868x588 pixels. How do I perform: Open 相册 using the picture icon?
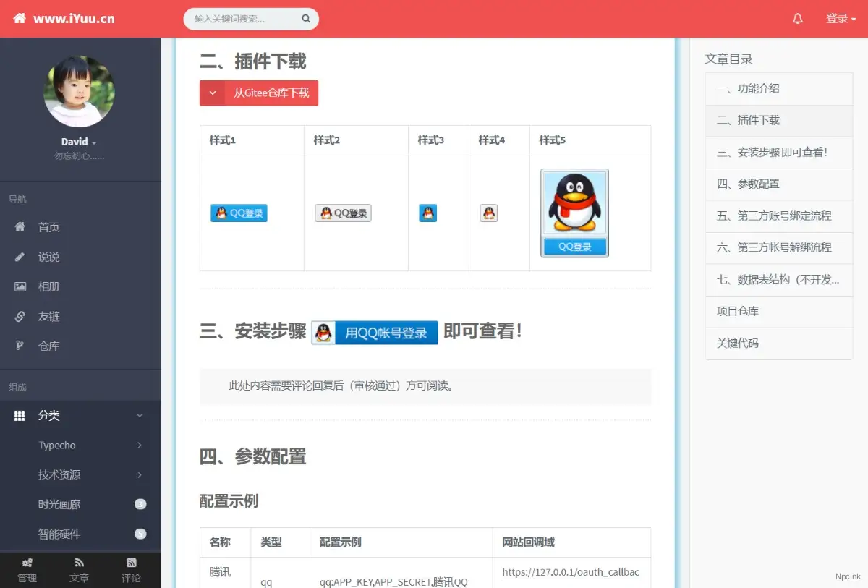(x=20, y=286)
